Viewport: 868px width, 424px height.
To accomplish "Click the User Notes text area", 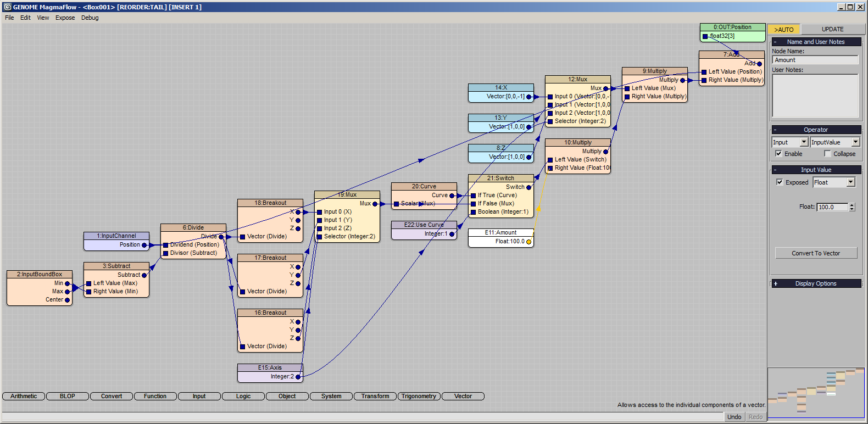I will click(x=815, y=96).
